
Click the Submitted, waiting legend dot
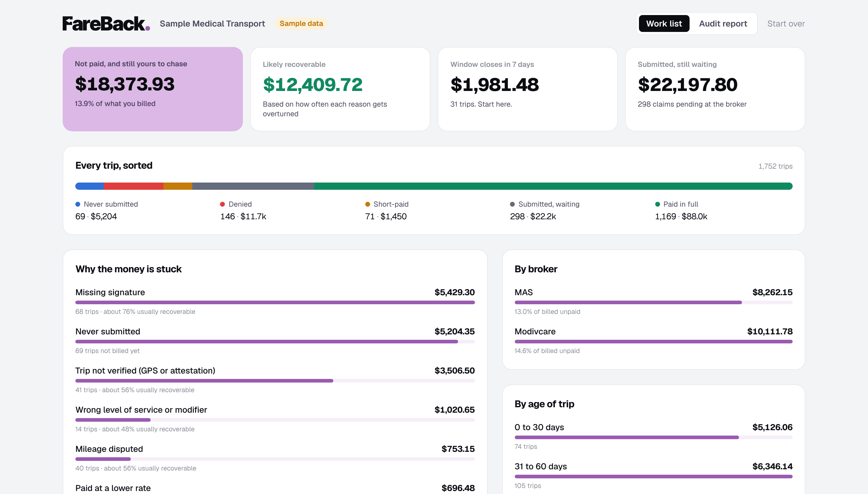(512, 204)
